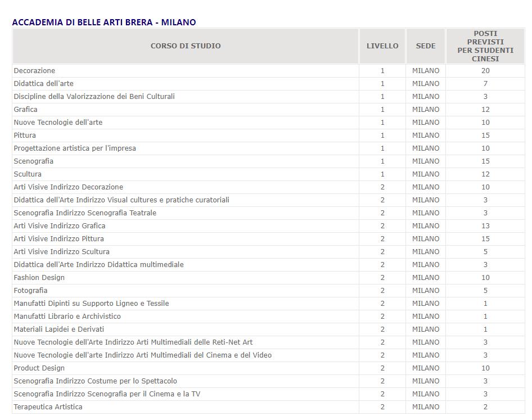
Task: Select the Grafica course row
Action: [26, 110]
